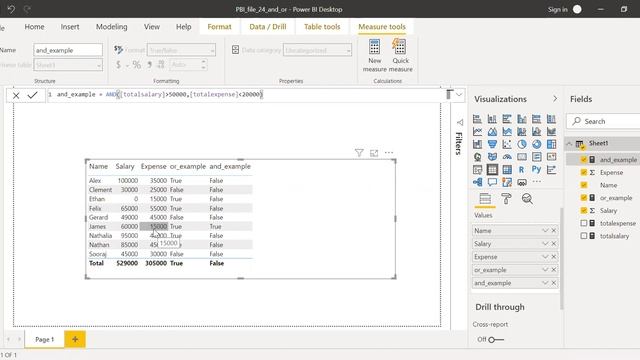Select the slicer visual
The height and width of the screenshot is (360, 640).
pyautogui.click(x=477, y=169)
